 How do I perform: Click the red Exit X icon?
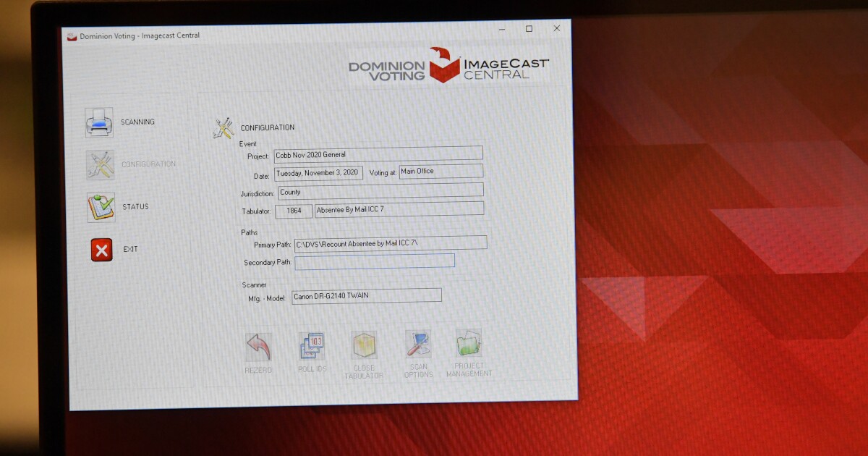(x=101, y=250)
